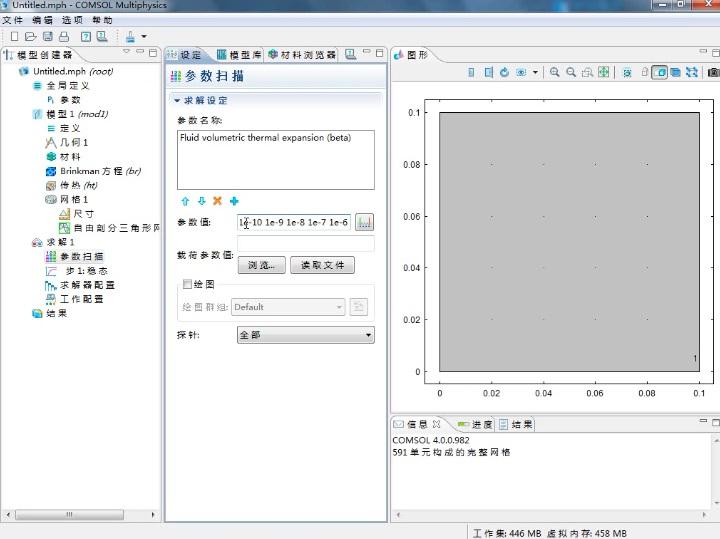The image size is (720, 539).
Task: Click the first blue icon in the graphics toolbar
Action: click(x=471, y=72)
